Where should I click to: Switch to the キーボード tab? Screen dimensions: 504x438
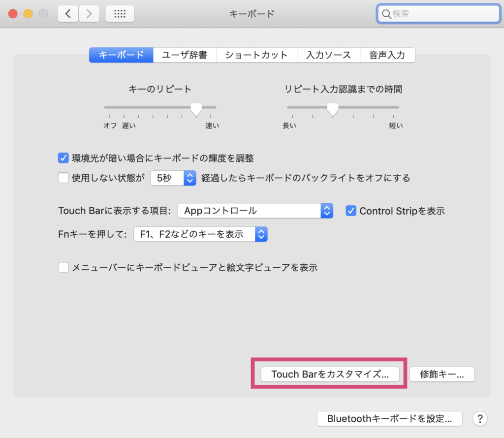tap(121, 55)
